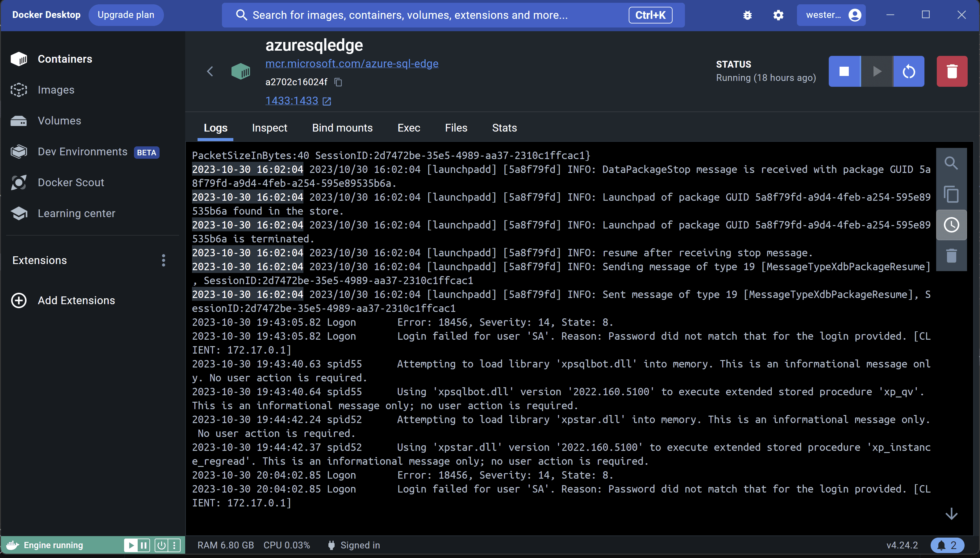This screenshot has width=980, height=558.
Task: Open Docker Scout from the sidebar
Action: click(71, 183)
